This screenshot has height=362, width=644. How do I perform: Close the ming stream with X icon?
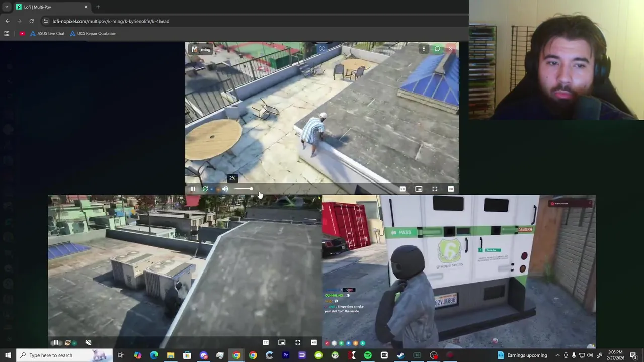[x=451, y=49]
